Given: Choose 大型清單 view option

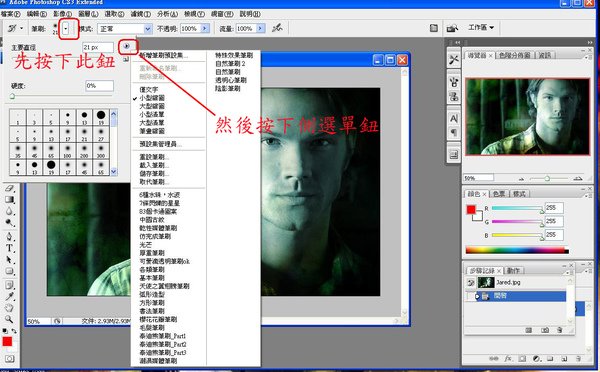Looking at the screenshot, I should pyautogui.click(x=152, y=123).
